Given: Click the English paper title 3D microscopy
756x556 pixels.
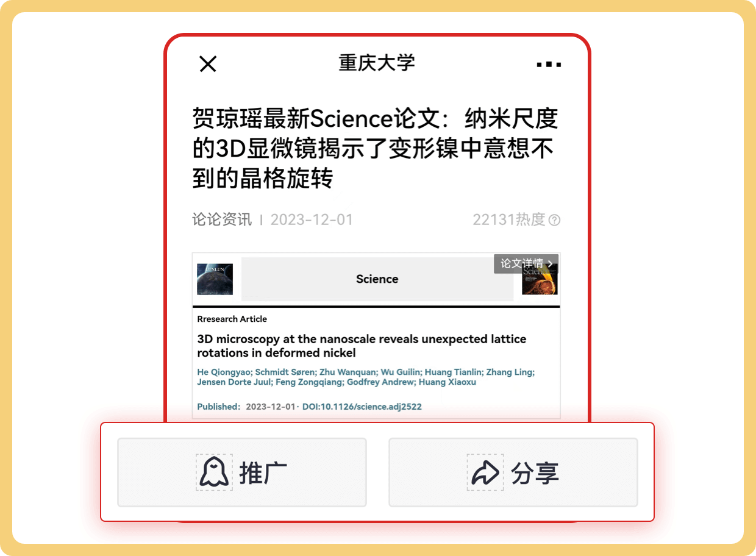Looking at the screenshot, I should [362, 346].
